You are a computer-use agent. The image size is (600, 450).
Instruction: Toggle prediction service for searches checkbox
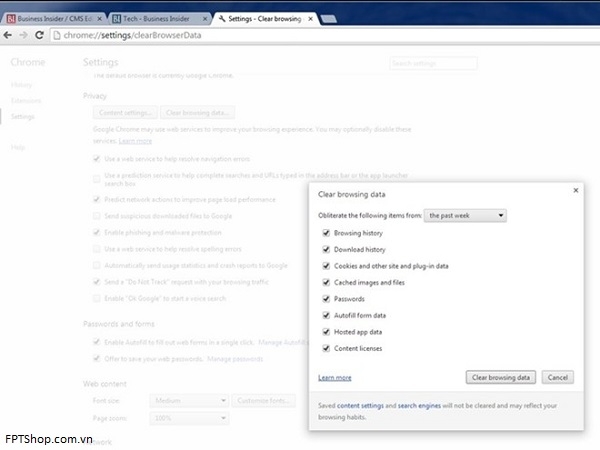96,179
